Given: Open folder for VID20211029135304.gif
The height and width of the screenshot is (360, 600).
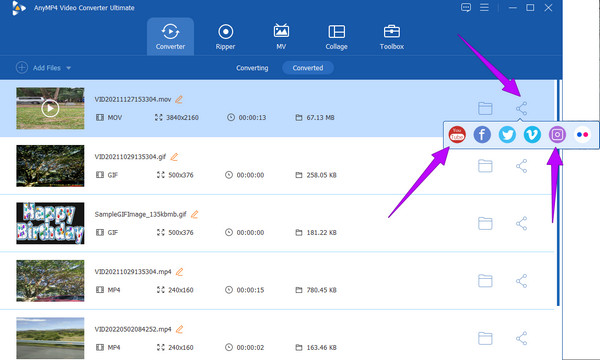Looking at the screenshot, I should 485,166.
